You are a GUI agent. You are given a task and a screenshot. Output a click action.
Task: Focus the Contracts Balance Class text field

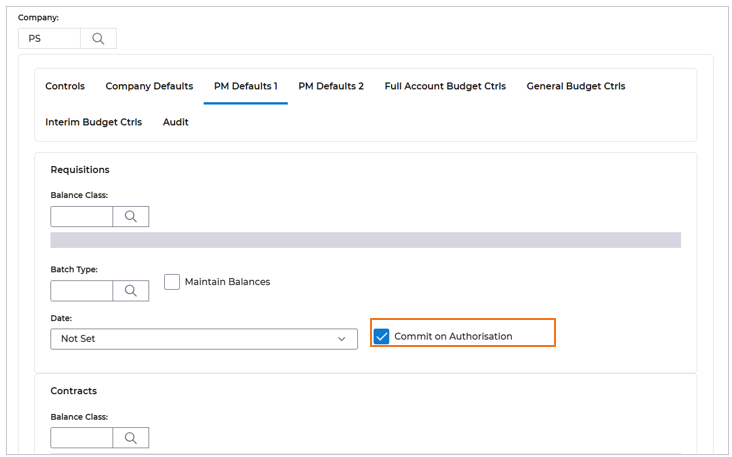coord(81,438)
